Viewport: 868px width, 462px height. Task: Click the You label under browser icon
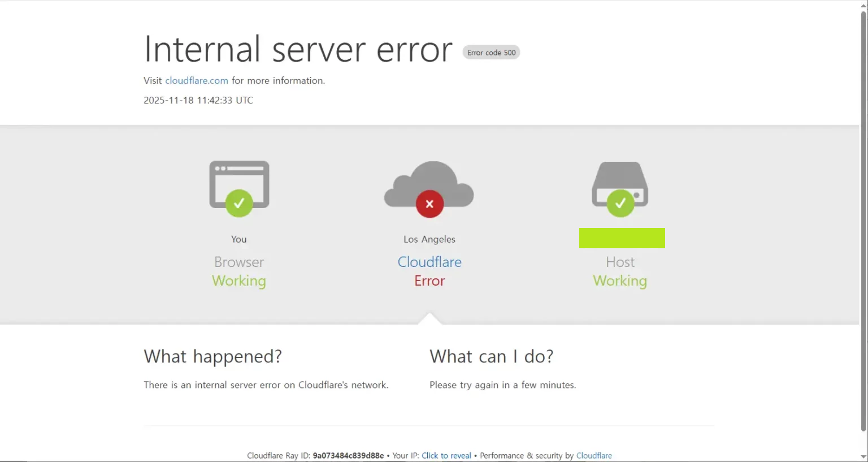click(x=239, y=239)
